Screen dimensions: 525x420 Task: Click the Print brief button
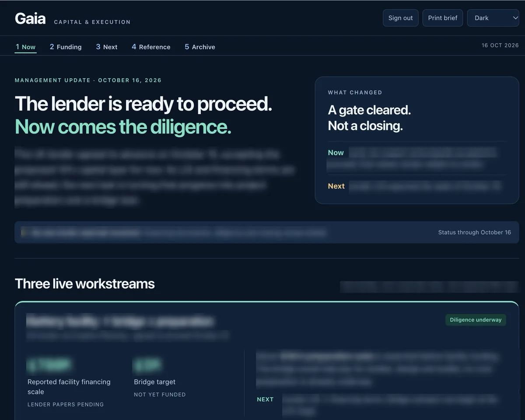click(443, 18)
